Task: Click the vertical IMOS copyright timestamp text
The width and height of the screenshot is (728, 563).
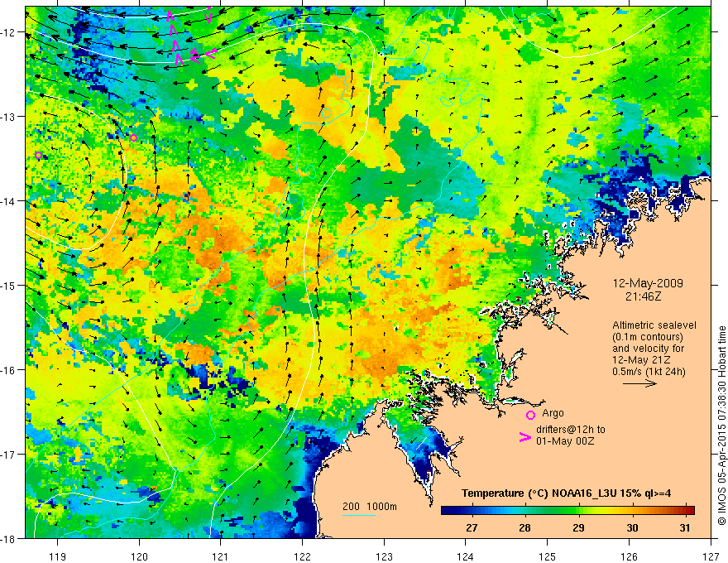Action: (721, 426)
